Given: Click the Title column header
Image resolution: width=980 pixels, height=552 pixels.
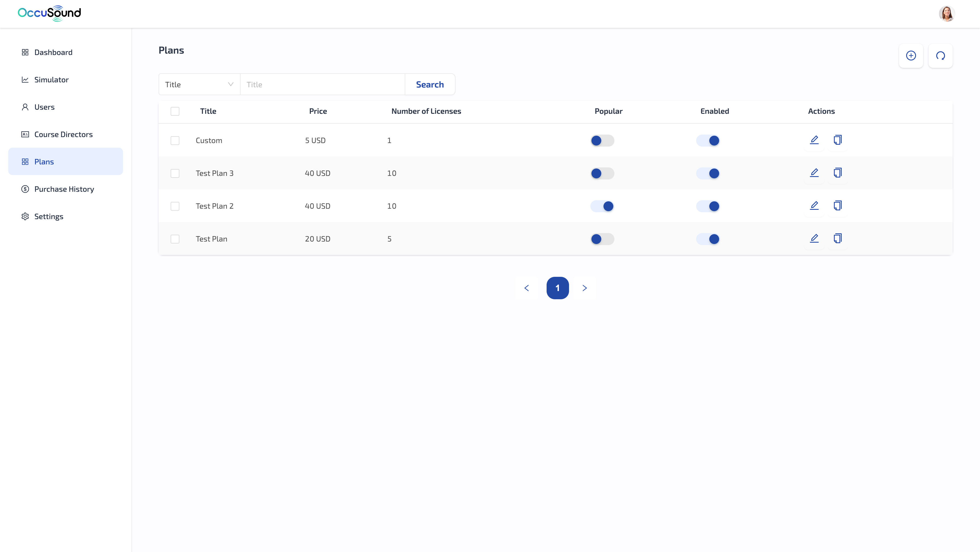Looking at the screenshot, I should (x=208, y=111).
